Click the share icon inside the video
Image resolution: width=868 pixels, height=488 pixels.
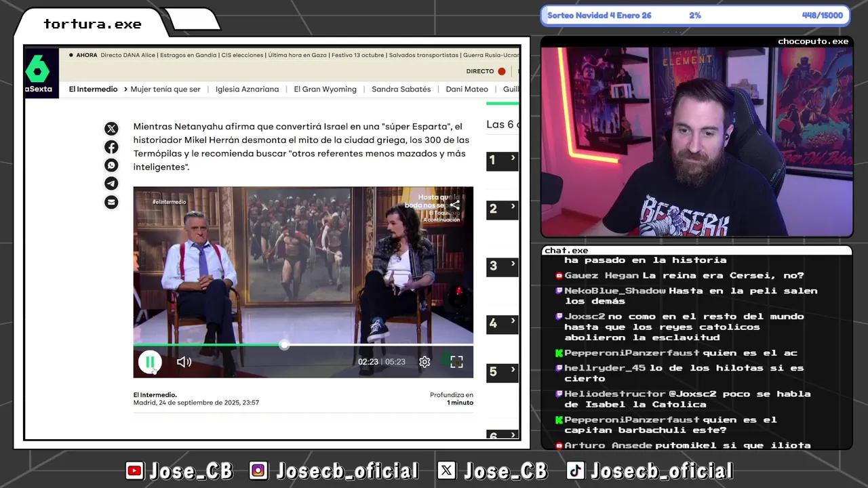point(454,205)
